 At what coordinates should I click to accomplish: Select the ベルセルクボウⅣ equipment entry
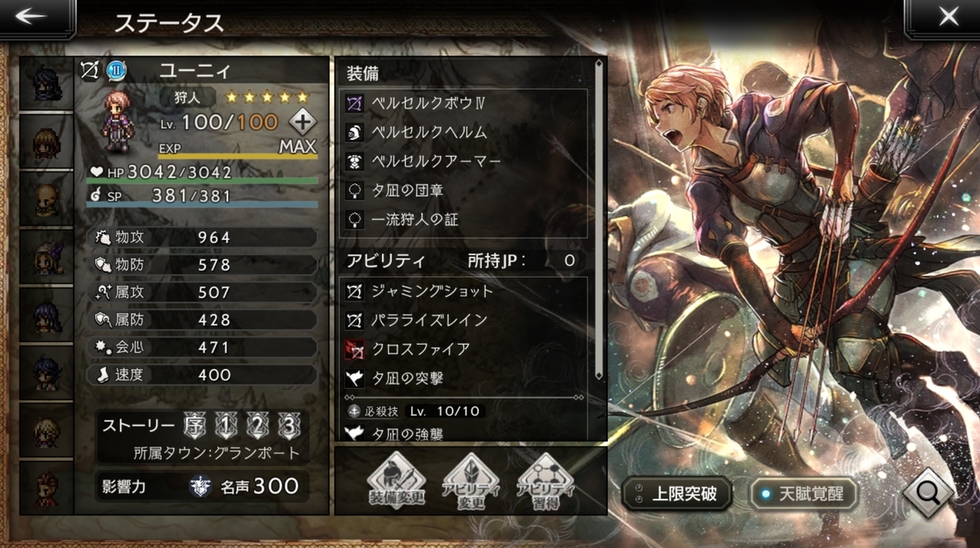pyautogui.click(x=463, y=104)
